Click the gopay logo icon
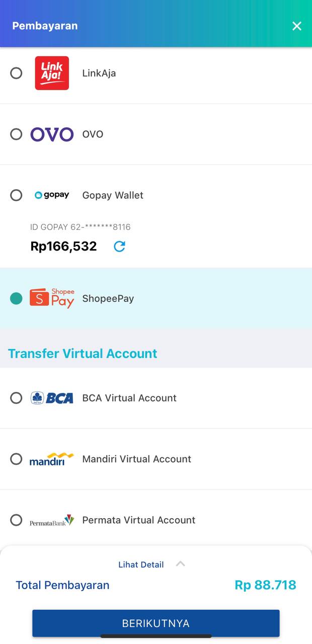 pos(52,195)
